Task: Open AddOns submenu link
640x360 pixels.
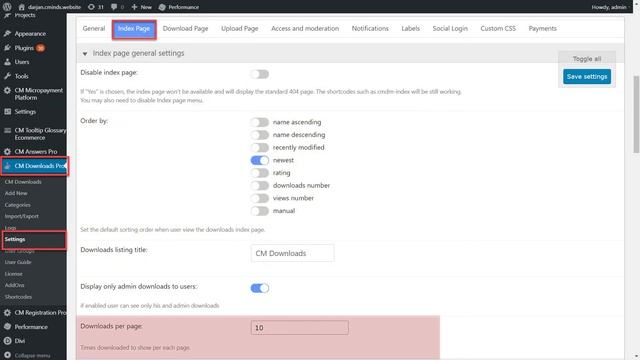Action: click(x=15, y=285)
